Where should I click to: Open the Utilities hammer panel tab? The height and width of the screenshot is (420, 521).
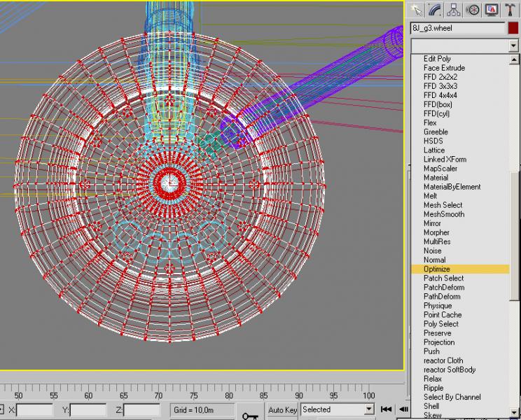pos(510,10)
